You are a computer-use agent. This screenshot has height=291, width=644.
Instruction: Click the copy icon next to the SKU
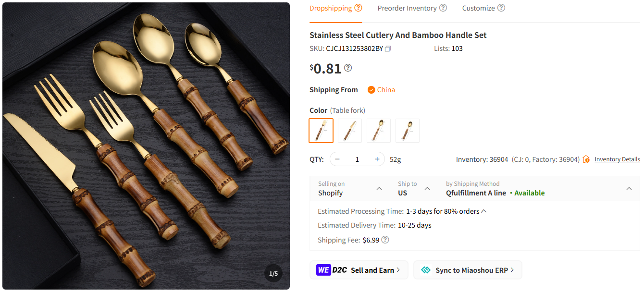(x=387, y=48)
